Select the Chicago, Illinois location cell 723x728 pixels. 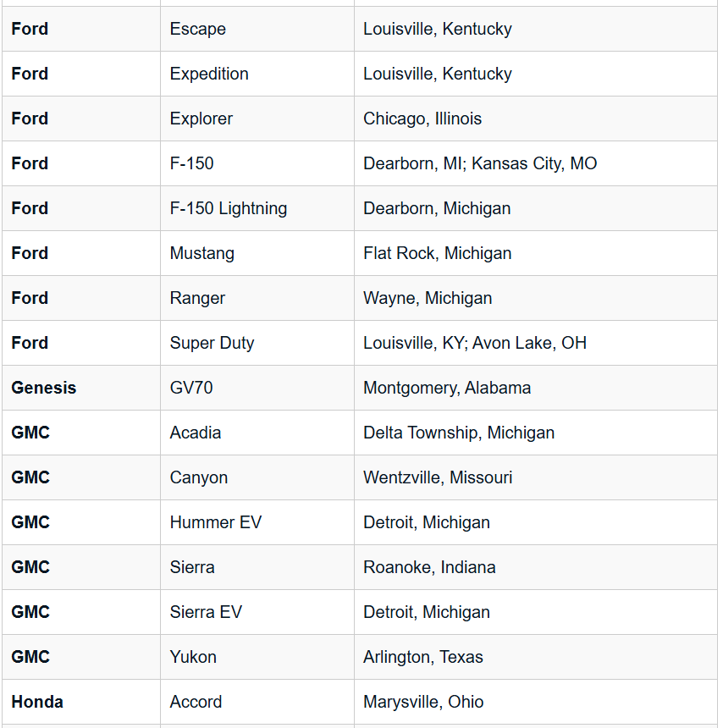tap(422, 119)
